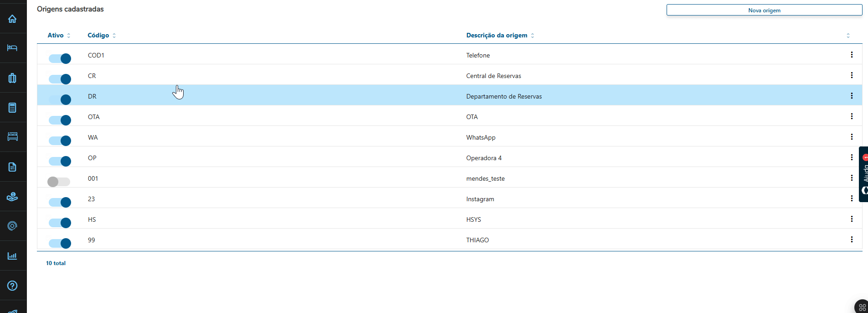The image size is (868, 313).
Task: Open the Home icon in sidebar
Action: [x=12, y=19]
